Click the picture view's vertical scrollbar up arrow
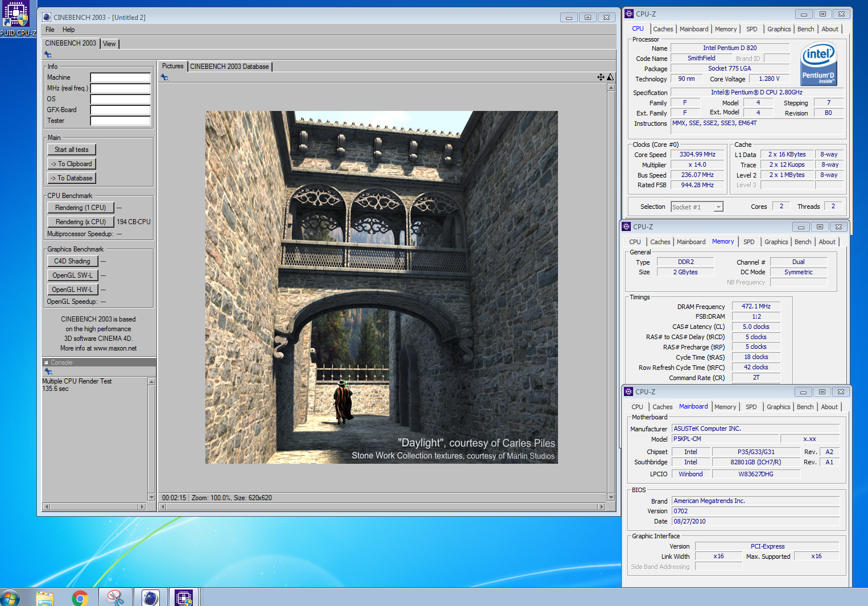The width and height of the screenshot is (868, 606). click(611, 88)
